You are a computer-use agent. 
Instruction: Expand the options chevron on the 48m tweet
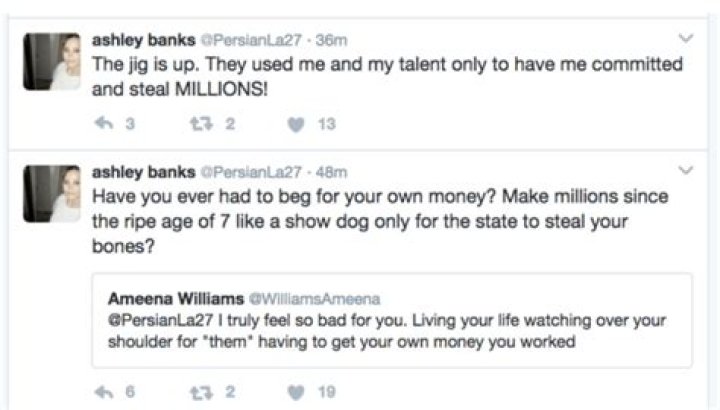tap(685, 171)
